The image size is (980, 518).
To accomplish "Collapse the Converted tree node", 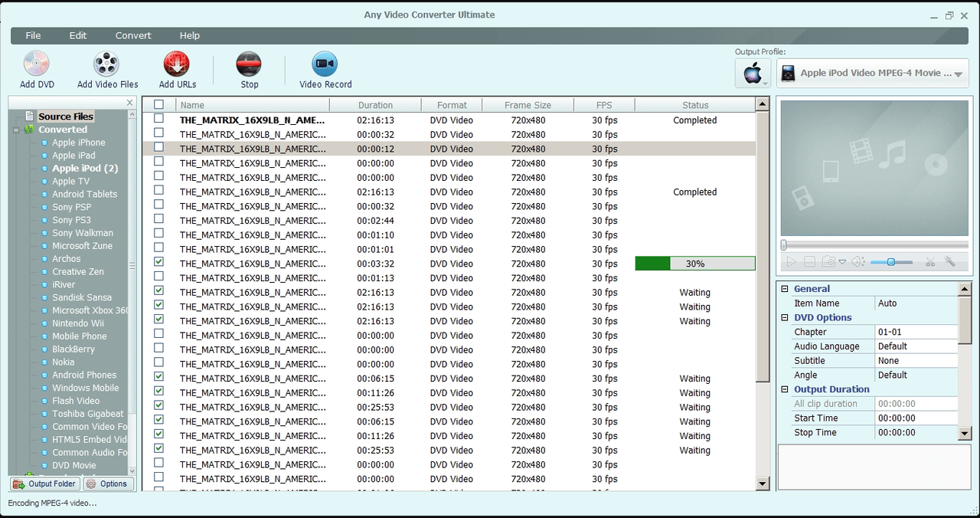I will pos(16,129).
